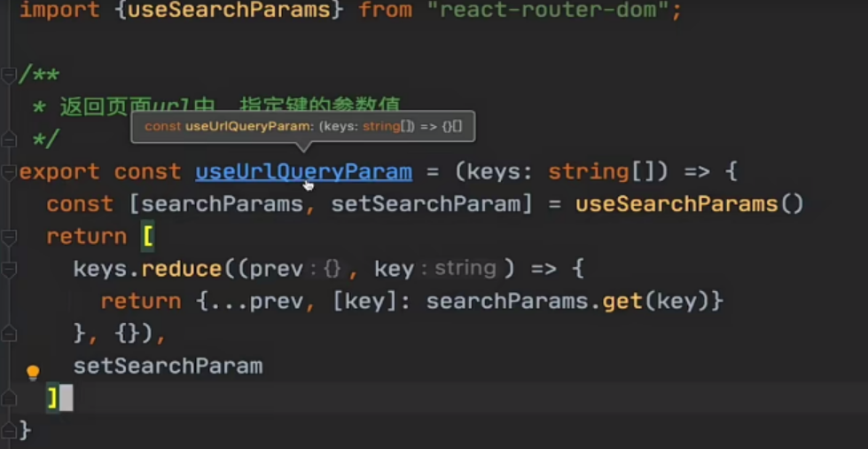Viewport: 868px width, 449px height.
Task: Toggle fold marker at final closing brace }
Action: point(8,429)
